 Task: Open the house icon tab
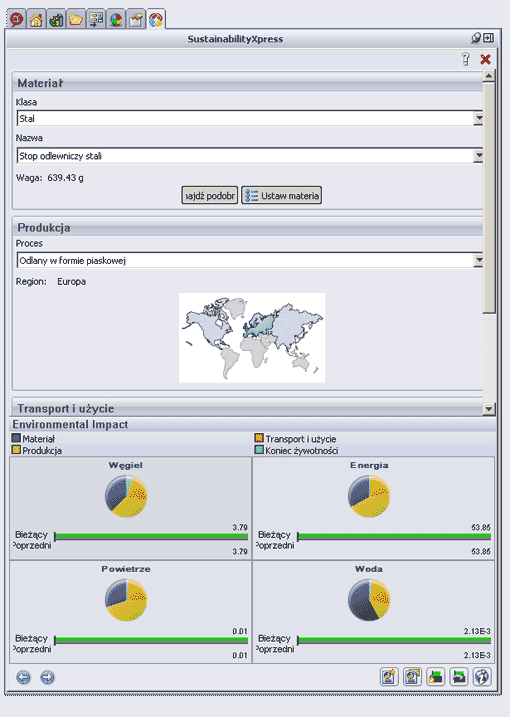coord(36,20)
